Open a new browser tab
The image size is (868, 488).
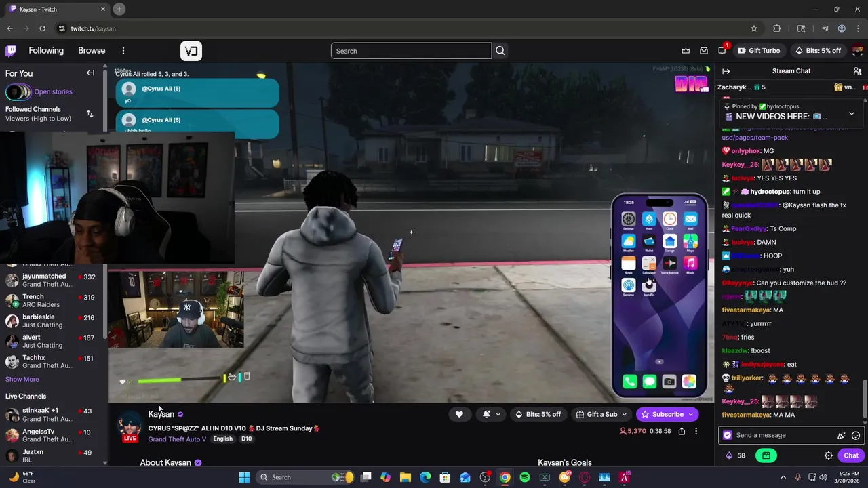pos(119,9)
